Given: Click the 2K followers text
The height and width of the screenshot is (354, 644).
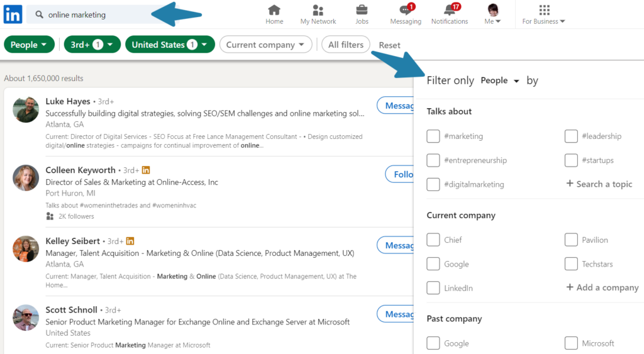Looking at the screenshot, I should [76, 216].
